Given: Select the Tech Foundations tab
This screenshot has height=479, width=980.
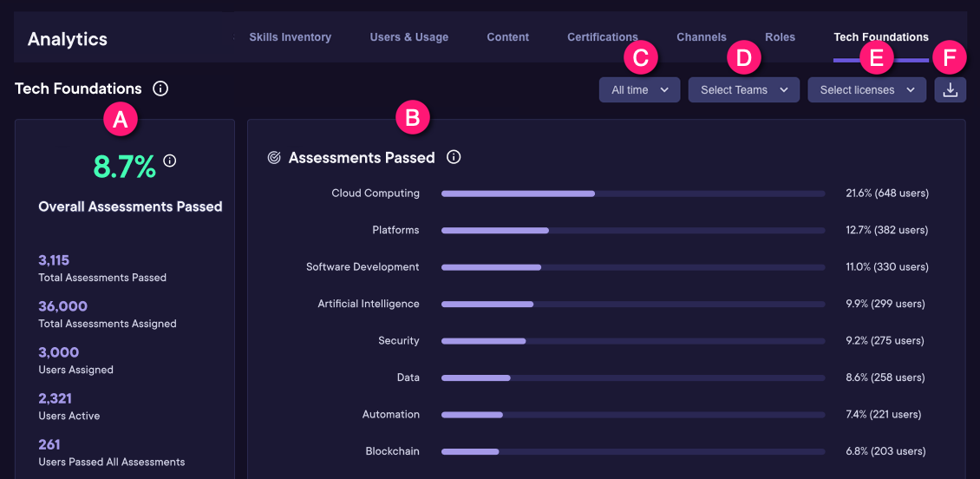Looking at the screenshot, I should pyautogui.click(x=880, y=37).
